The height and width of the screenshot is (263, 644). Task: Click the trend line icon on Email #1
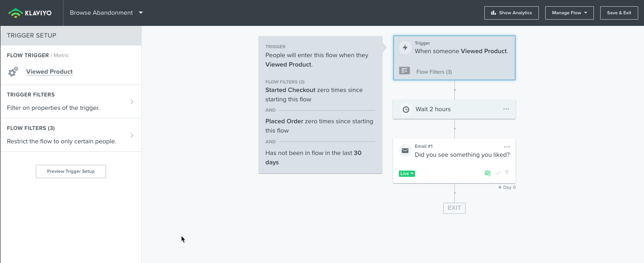pos(498,173)
